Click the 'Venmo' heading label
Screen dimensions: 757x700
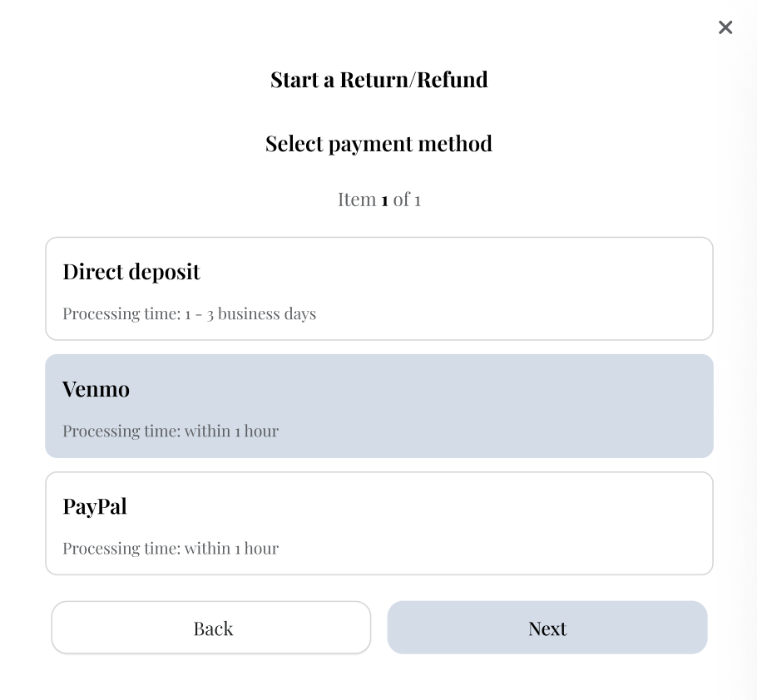96,389
